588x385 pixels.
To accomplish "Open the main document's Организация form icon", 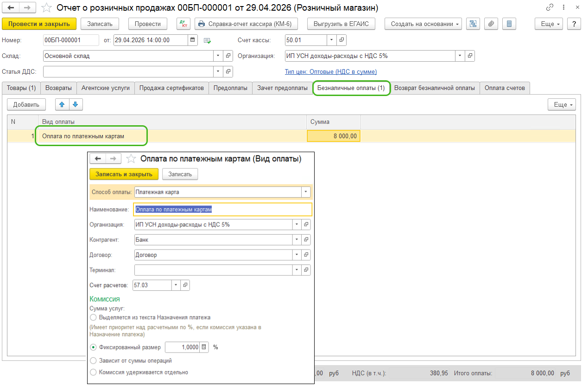I will pyautogui.click(x=470, y=56).
